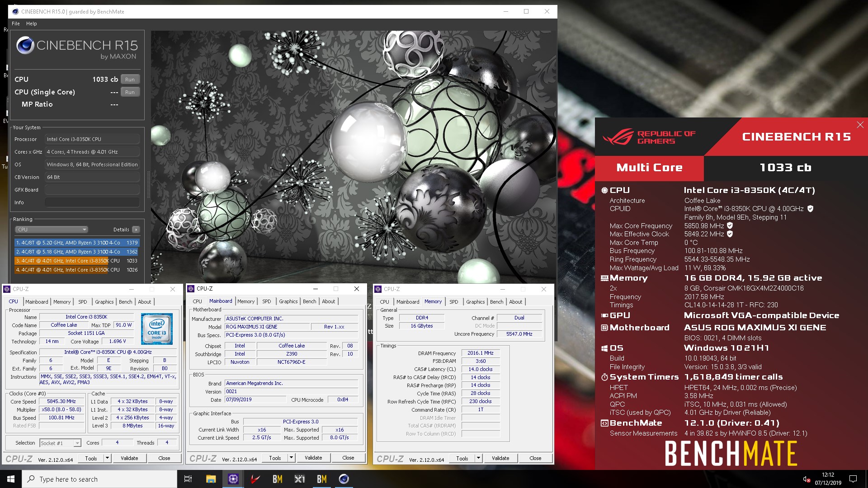Open the Ranking CPU dropdown
Image resolution: width=868 pixels, height=488 pixels.
pyautogui.click(x=52, y=230)
